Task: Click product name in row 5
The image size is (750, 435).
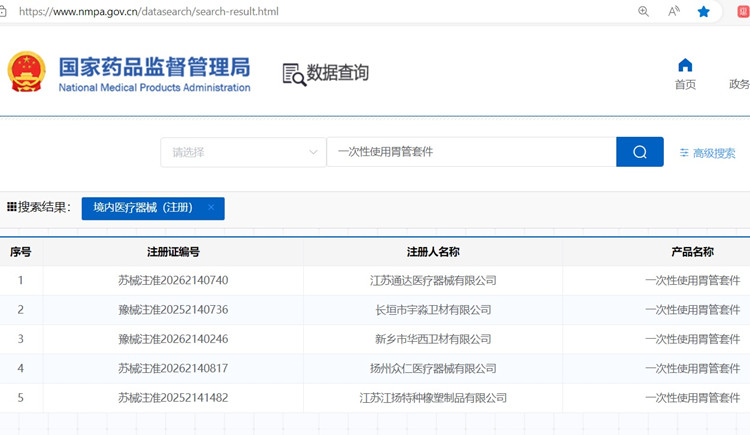Action: point(692,398)
